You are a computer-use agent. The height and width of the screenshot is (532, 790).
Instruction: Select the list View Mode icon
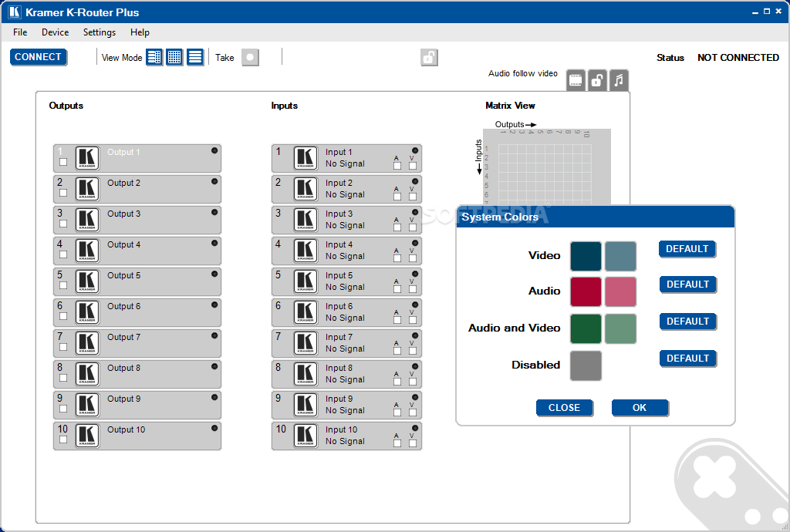click(194, 57)
